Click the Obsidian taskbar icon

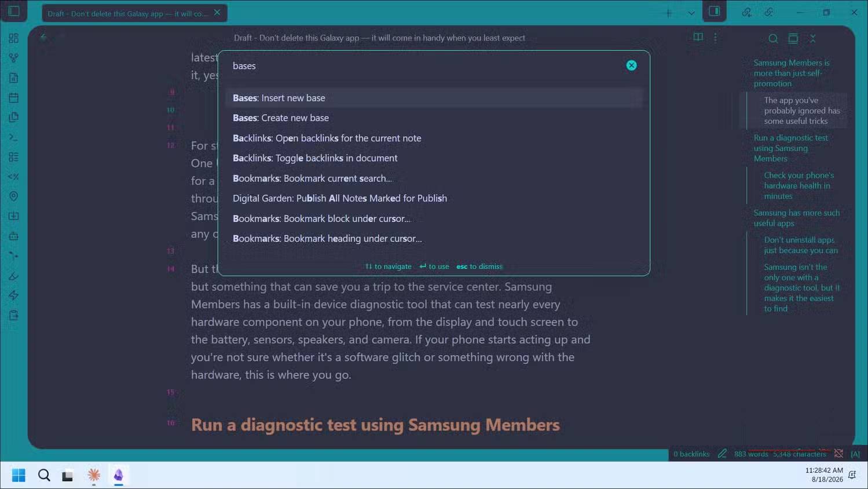click(x=119, y=475)
